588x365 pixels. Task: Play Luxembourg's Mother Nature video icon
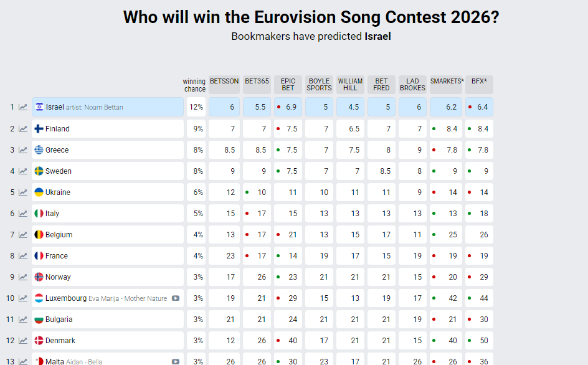[x=176, y=298]
